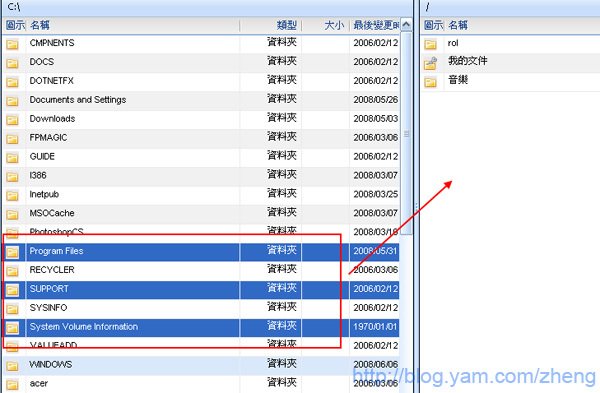The height and width of the screenshot is (393, 600).
Task: Select the Documents and Settings row
Action: (201, 101)
